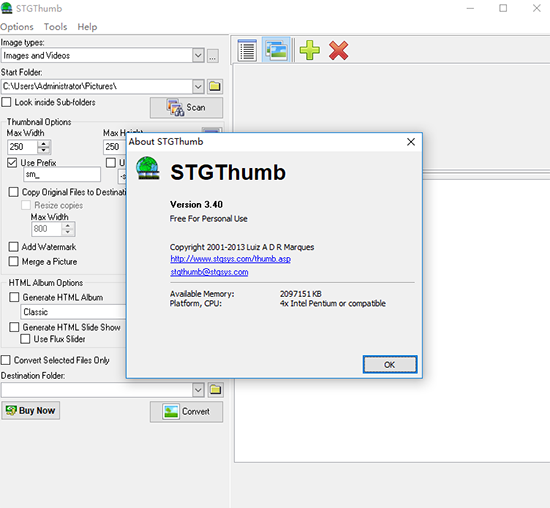550x508 pixels.
Task: Browse for Start Folder with folder icon
Action: (x=215, y=86)
